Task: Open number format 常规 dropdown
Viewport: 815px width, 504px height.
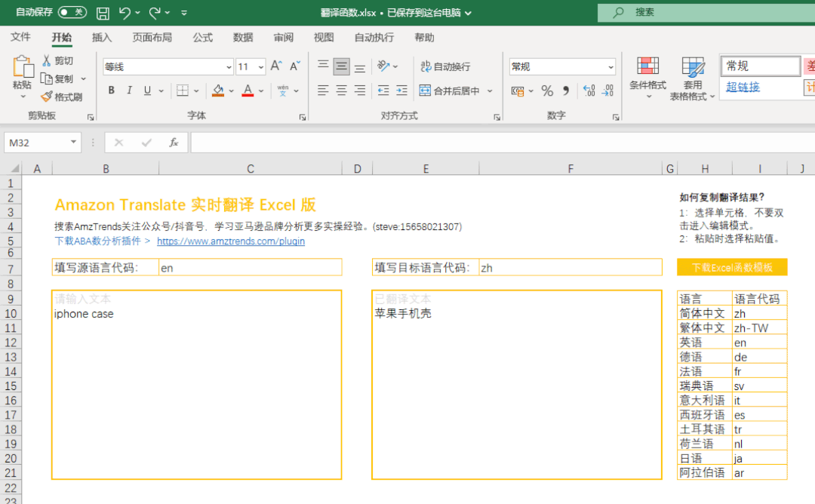Action: point(610,67)
